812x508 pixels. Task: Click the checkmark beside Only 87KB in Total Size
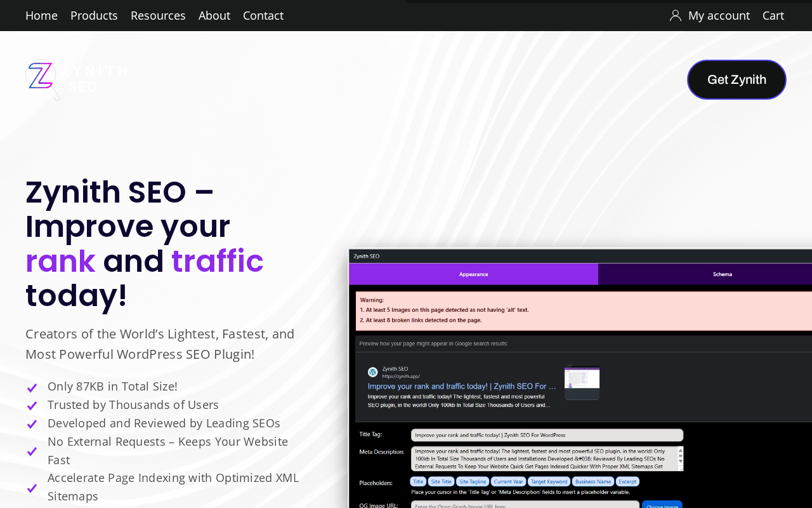[x=32, y=387]
